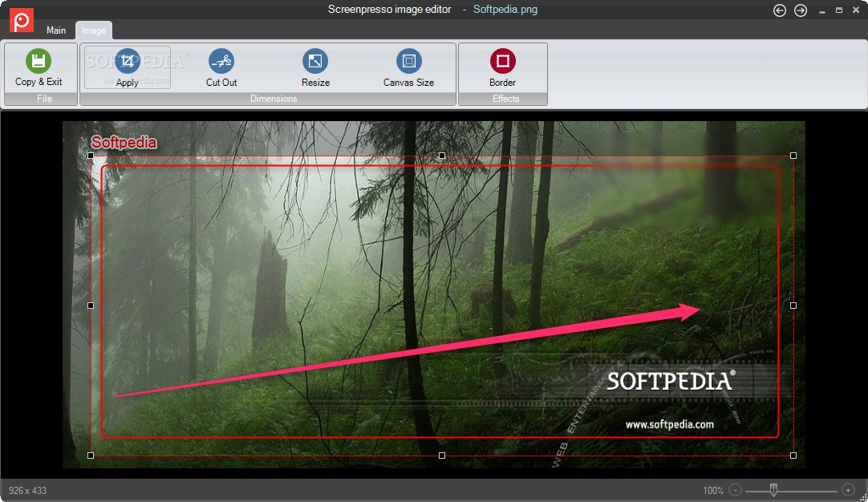Open the Resize image tool

pos(315,67)
